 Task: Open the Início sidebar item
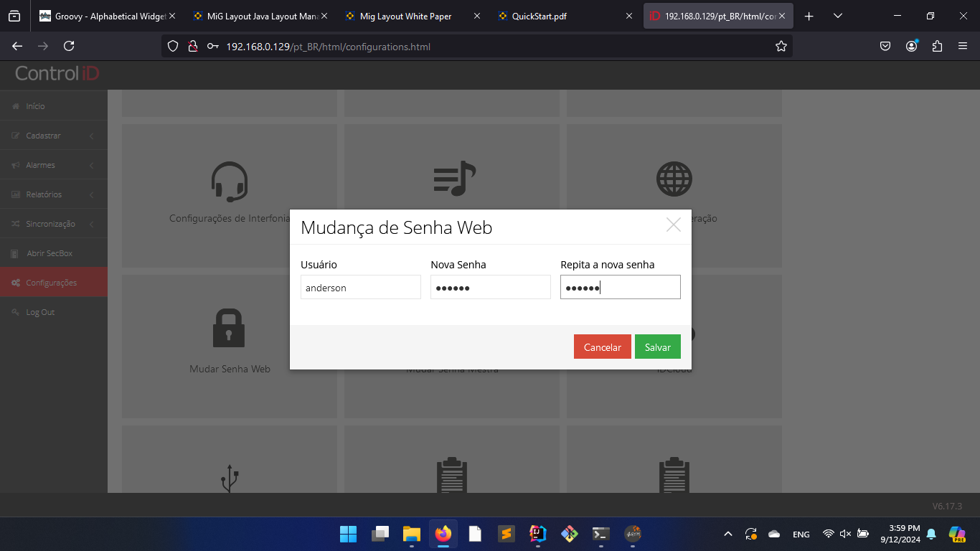36,106
